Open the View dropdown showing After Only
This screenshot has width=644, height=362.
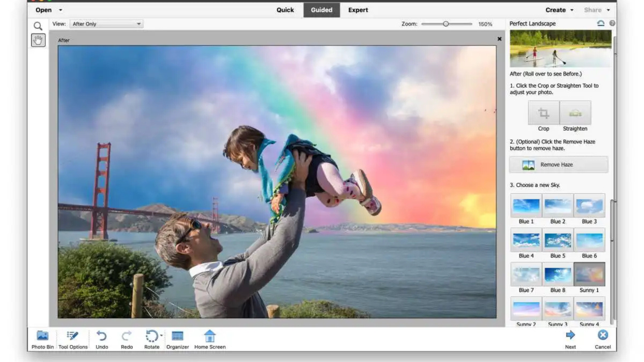[106, 24]
